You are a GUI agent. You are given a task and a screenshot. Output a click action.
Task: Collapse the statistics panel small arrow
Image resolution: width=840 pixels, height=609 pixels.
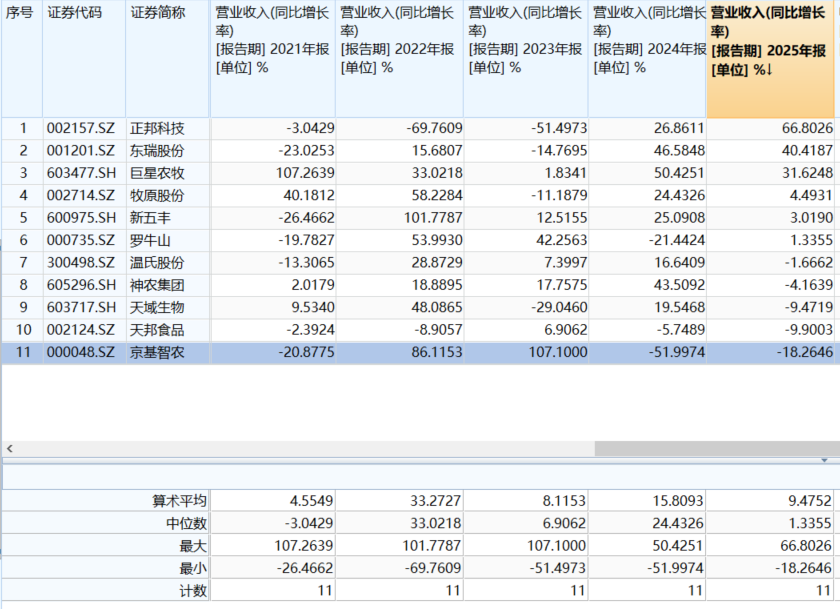824,461
